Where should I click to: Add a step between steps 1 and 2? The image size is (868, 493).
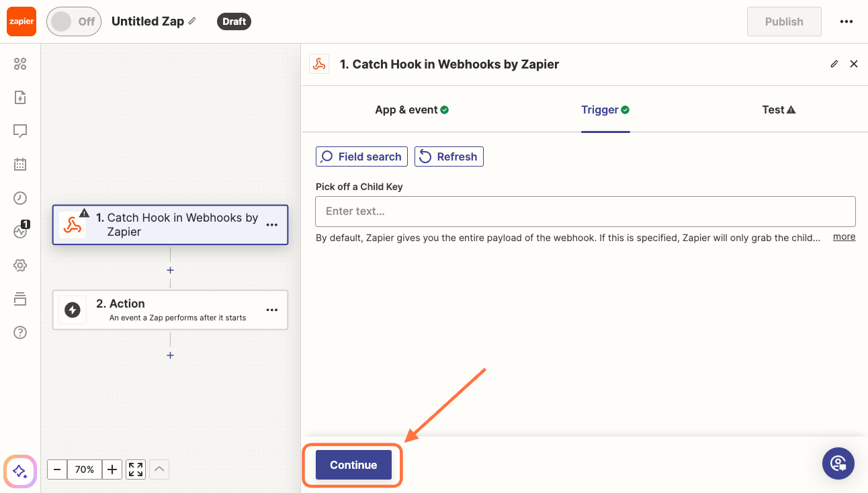[170, 270]
